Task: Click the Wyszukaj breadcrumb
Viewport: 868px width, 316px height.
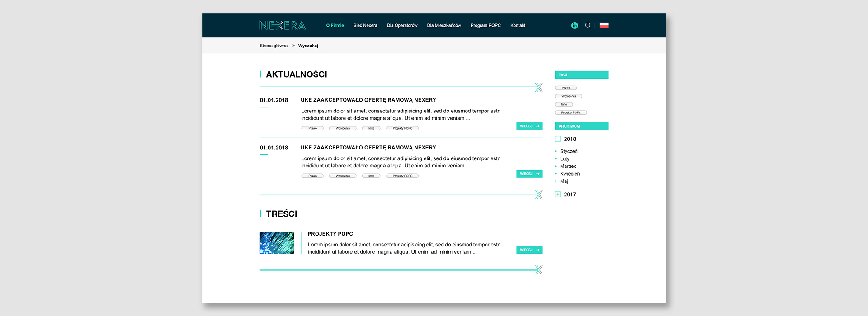Action: (308, 46)
